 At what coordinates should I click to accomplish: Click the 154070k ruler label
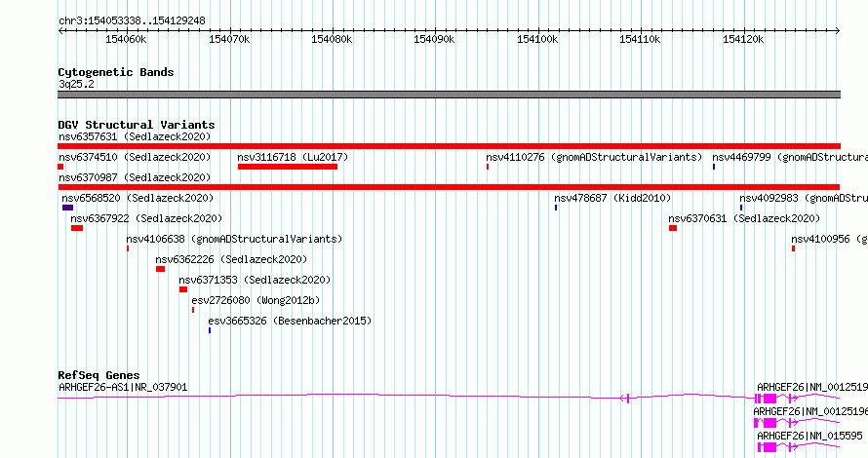click(229, 39)
